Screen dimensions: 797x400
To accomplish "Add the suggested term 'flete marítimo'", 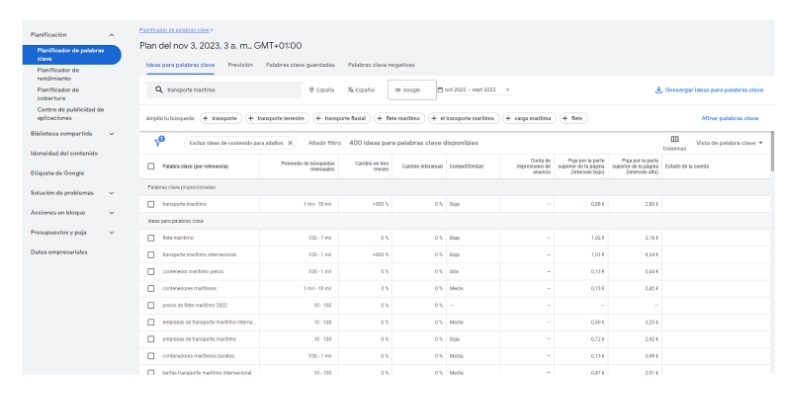I will 400,118.
